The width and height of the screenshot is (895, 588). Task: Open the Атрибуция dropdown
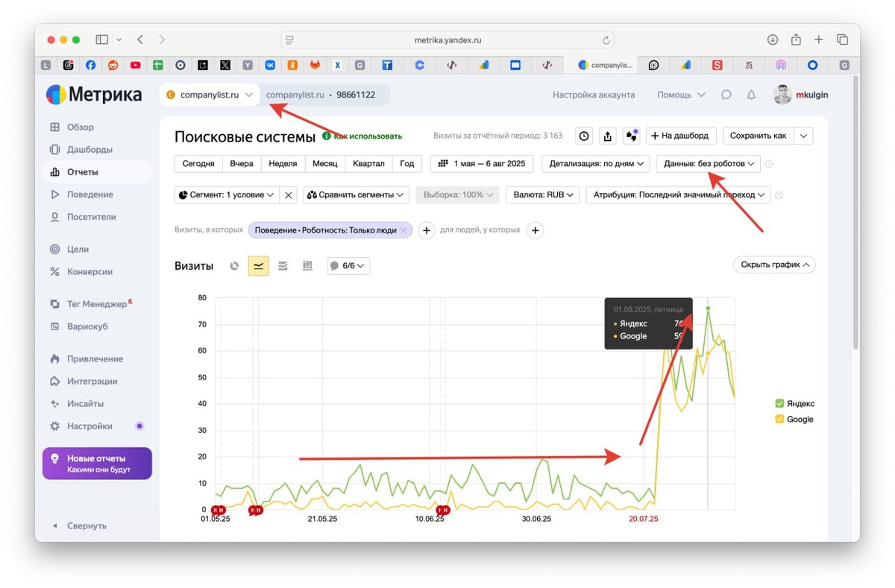tap(678, 195)
